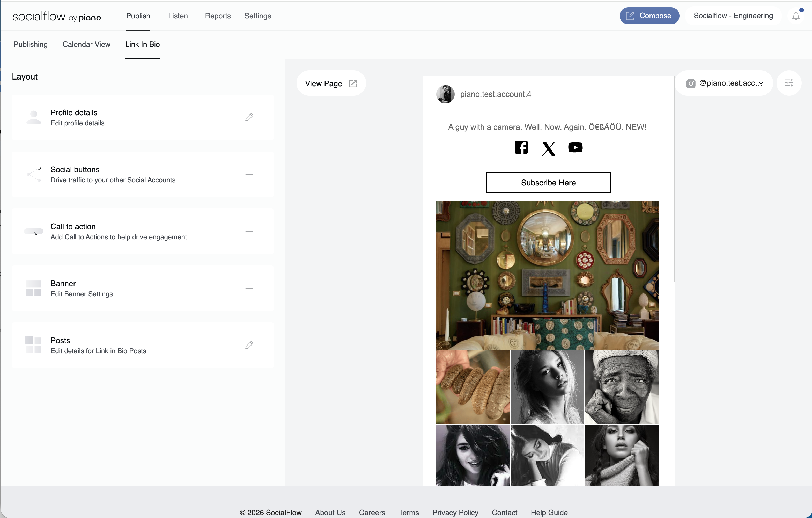Viewport: 812px width, 518px height.
Task: Open the filter settings sliders icon
Action: coord(789,83)
